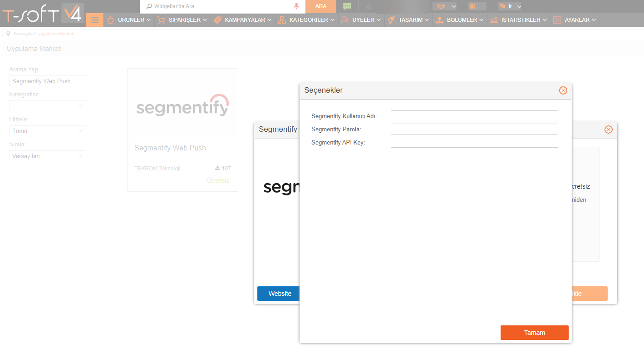Open the AYARLAR menu
The width and height of the screenshot is (644, 364).
pyautogui.click(x=575, y=20)
